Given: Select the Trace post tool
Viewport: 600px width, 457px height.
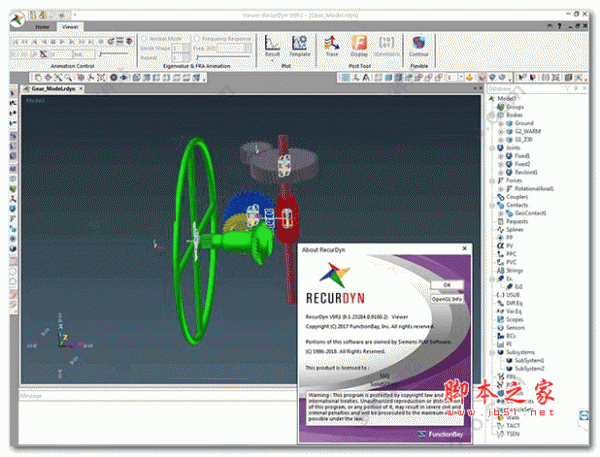Looking at the screenshot, I should 332,46.
